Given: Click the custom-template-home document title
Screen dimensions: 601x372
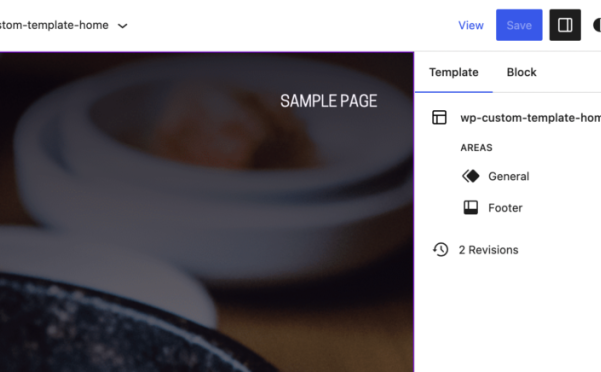Looking at the screenshot, I should (x=54, y=25).
